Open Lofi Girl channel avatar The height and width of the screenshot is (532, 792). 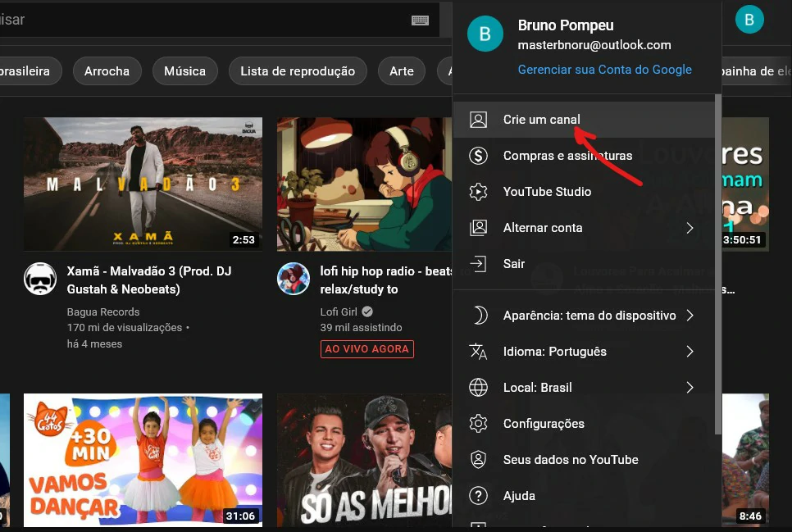(294, 279)
